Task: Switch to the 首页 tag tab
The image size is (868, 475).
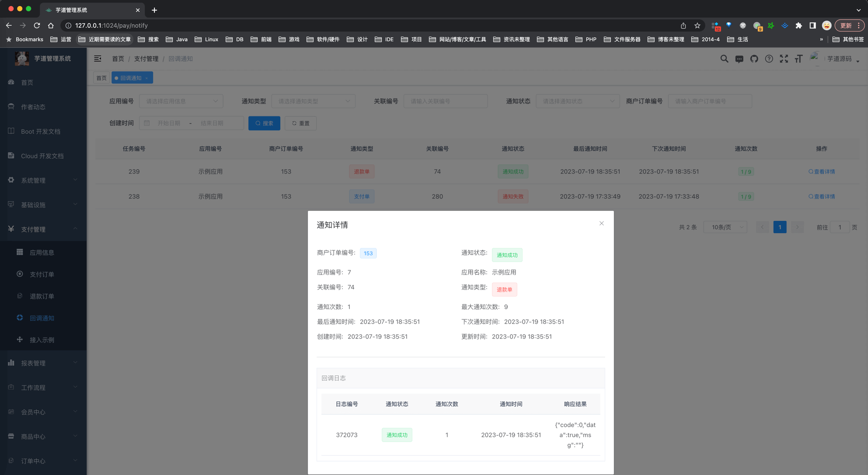Action: pyautogui.click(x=101, y=78)
